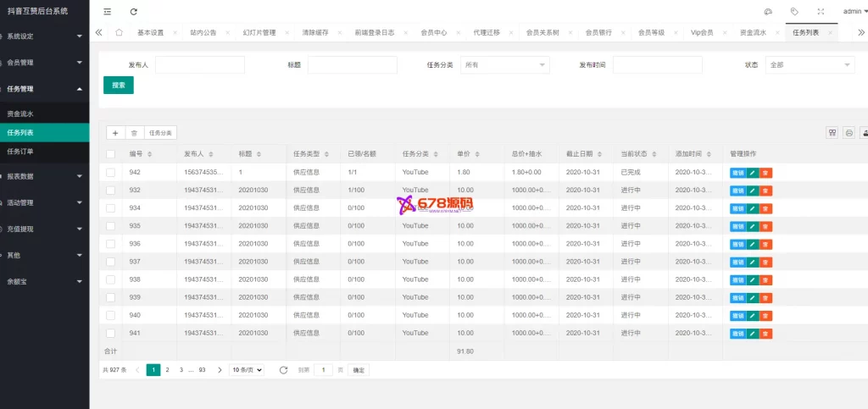This screenshot has width=868, height=409.
Task: Click the tag/note icon in the header
Action: (x=794, y=12)
